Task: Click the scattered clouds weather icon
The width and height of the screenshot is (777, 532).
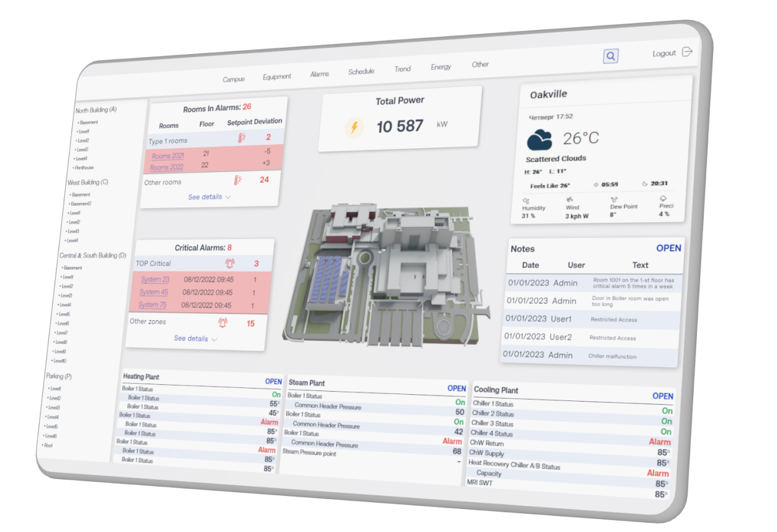Action: tap(540, 140)
